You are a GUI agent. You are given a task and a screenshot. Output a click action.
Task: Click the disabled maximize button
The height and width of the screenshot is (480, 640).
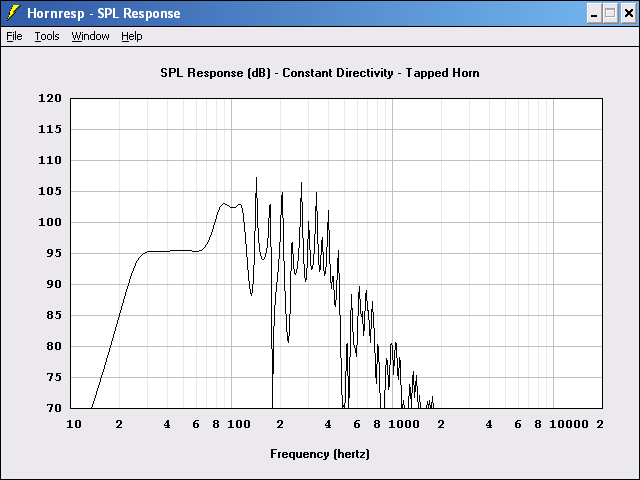[x=610, y=13]
